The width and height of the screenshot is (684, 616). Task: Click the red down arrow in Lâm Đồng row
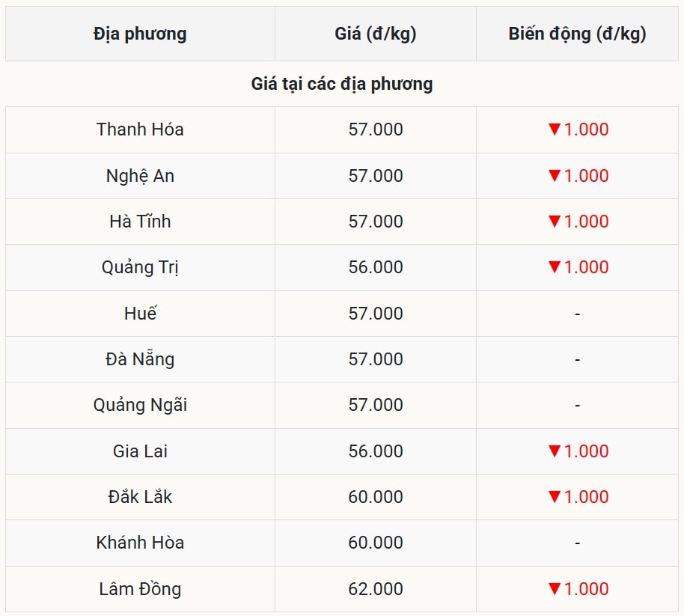coord(555,589)
